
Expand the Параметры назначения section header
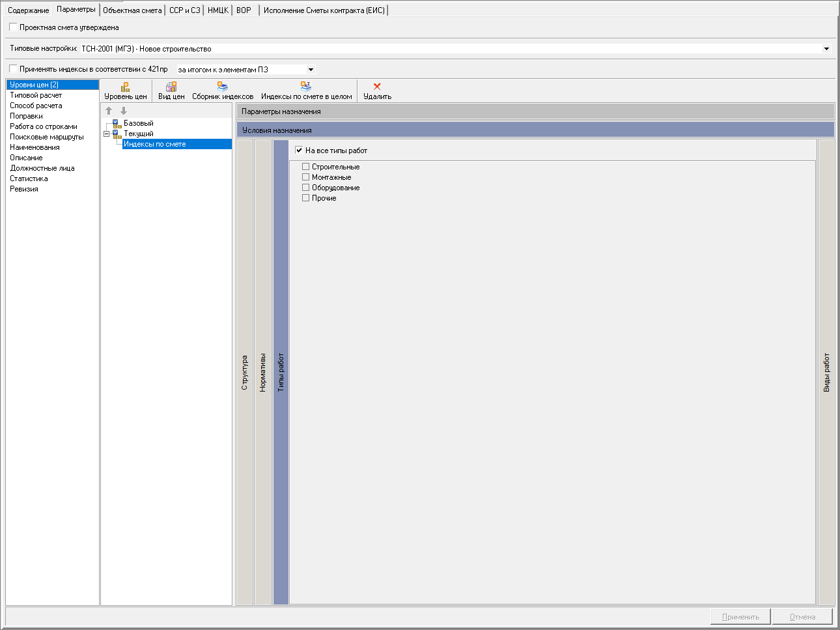(x=535, y=111)
